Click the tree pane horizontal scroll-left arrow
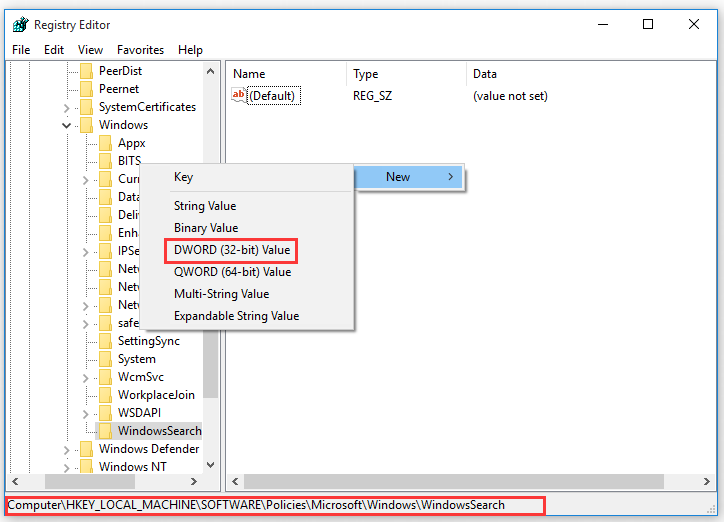The height and width of the screenshot is (522, 724). click(15, 481)
